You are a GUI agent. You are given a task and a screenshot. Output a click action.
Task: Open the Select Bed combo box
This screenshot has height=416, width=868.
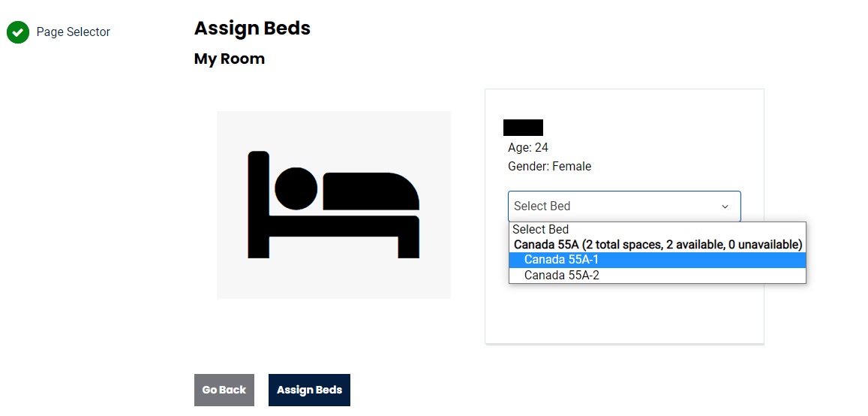point(615,206)
